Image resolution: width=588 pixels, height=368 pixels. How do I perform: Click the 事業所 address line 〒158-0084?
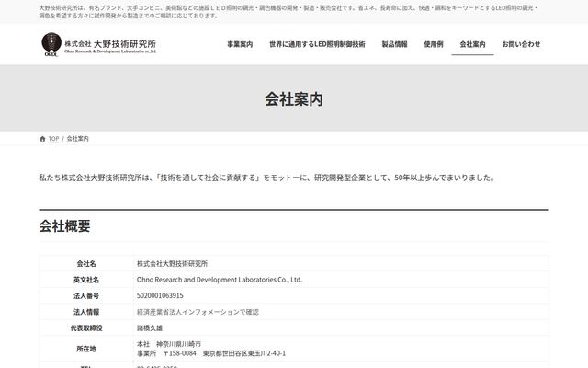click(211, 353)
